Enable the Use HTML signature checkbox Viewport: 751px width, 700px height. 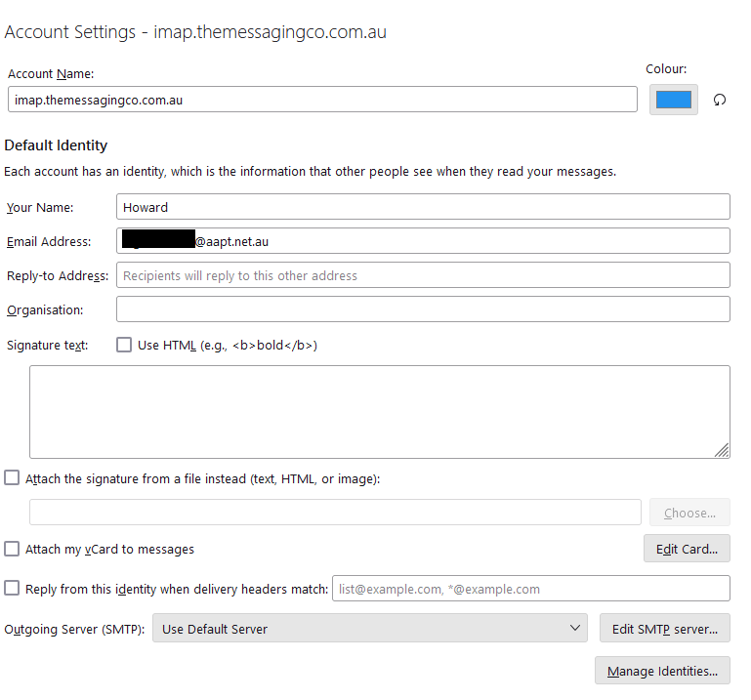[124, 345]
